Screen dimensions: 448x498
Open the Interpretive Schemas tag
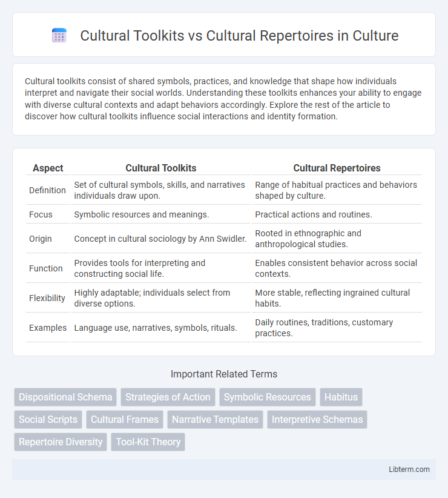pyautogui.click(x=317, y=420)
